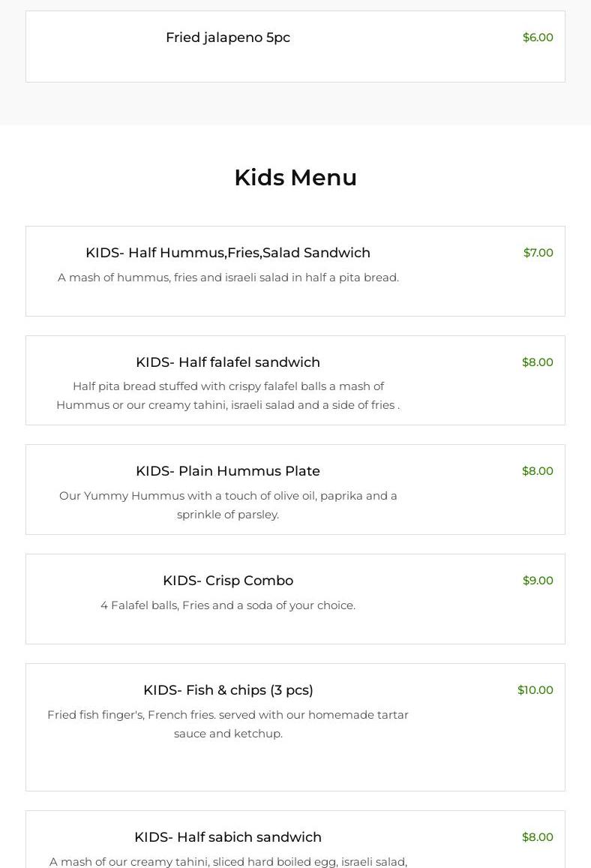Click the fried fish finger's description text
Image resolution: width=591 pixels, height=868 pixels.
(x=228, y=724)
